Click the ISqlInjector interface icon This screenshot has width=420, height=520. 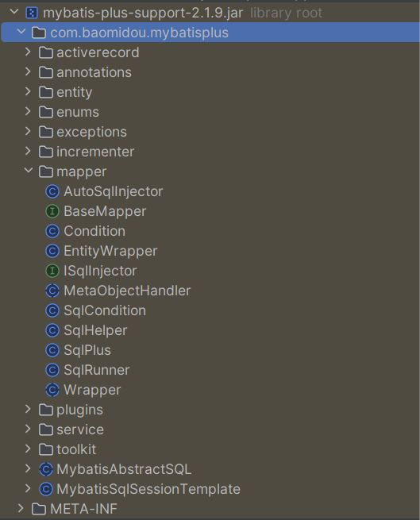coord(52,271)
